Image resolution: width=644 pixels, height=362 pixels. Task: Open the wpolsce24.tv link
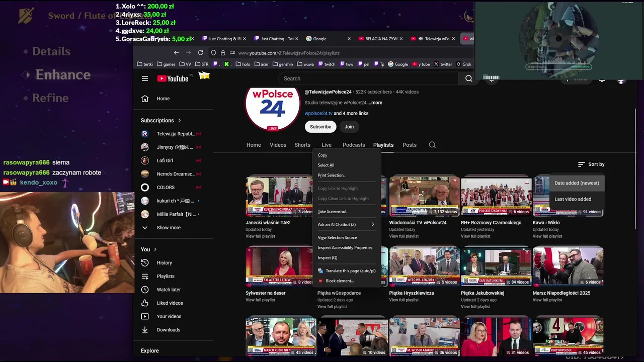(x=318, y=113)
